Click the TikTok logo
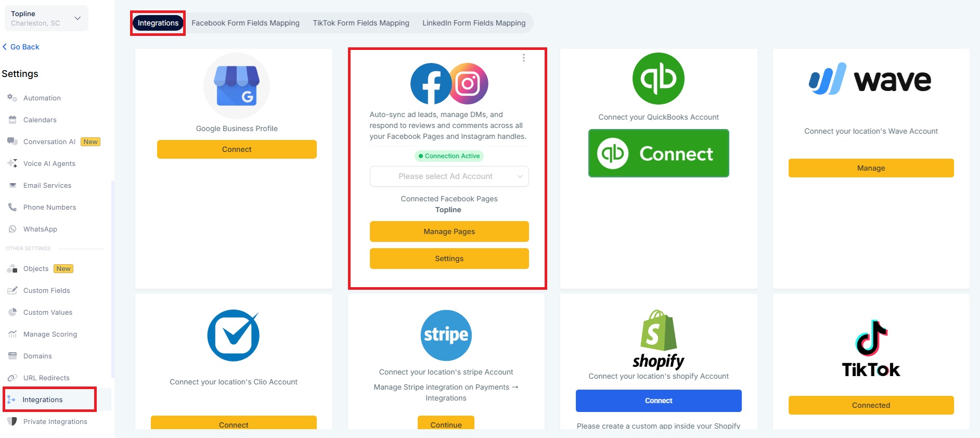The width and height of the screenshot is (980, 438). (x=871, y=349)
